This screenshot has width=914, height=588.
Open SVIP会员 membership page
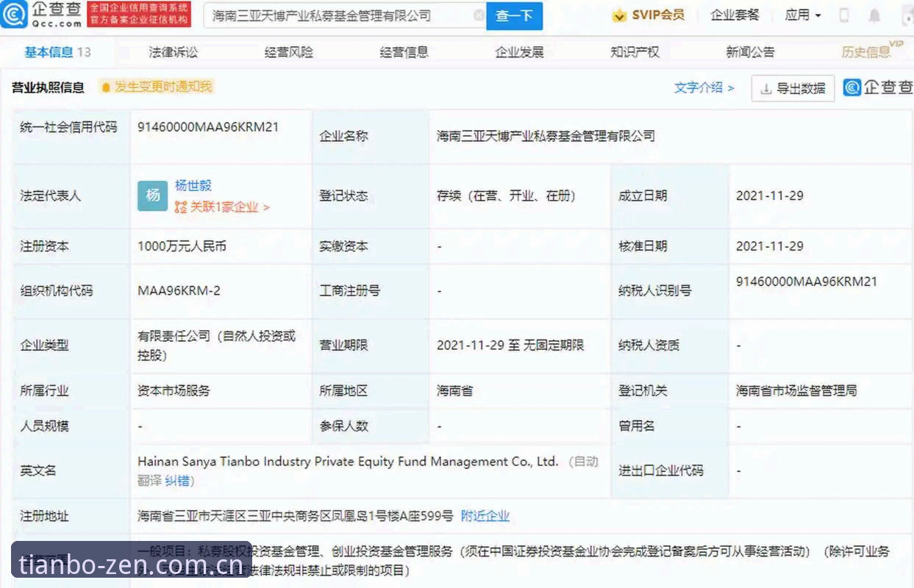click(x=658, y=15)
